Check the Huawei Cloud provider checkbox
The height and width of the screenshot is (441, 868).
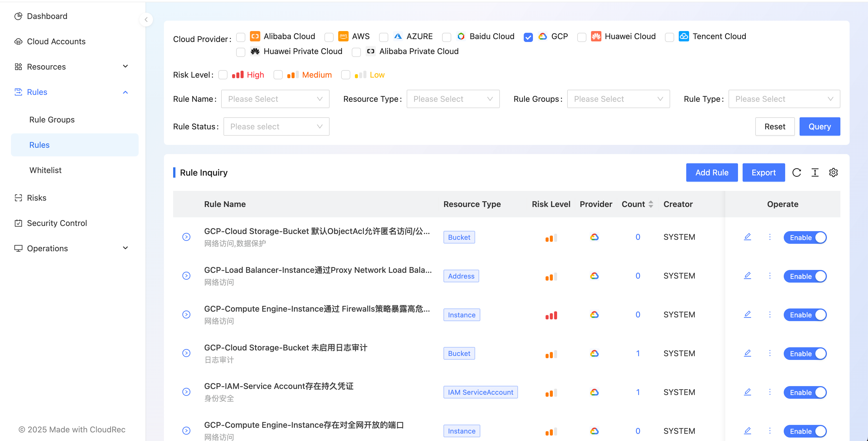(582, 37)
